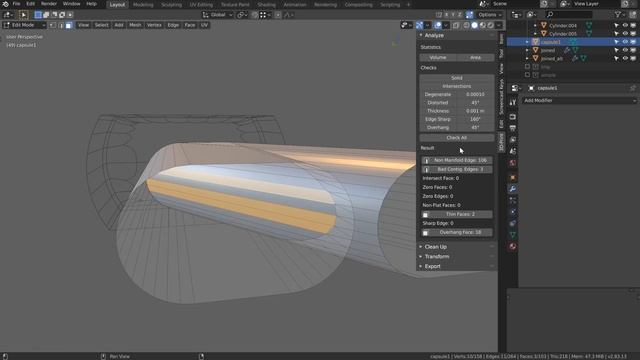The height and width of the screenshot is (360, 640).
Task: Toggle visibility eye of joined object
Action: coord(625,50)
